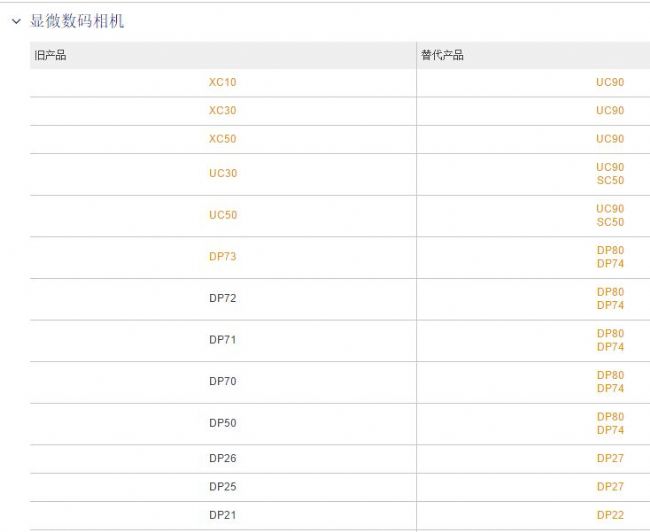
Task: Click DP27 replacement in the DP25 row
Action: 609,486
